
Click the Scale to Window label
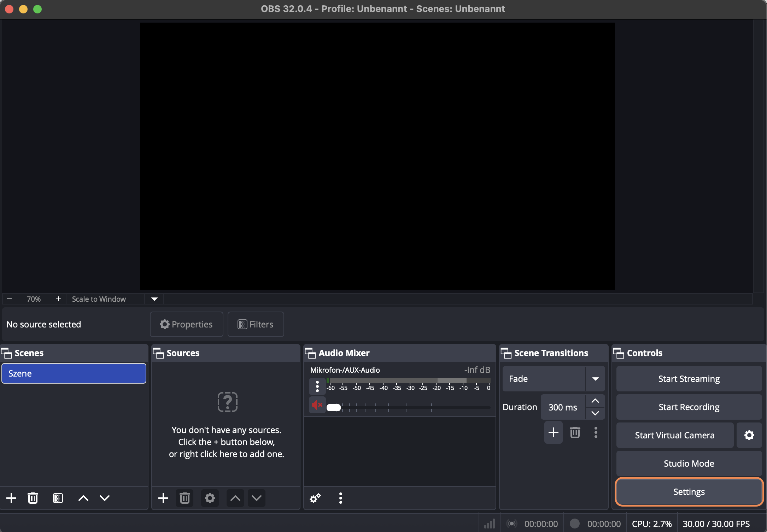point(99,299)
